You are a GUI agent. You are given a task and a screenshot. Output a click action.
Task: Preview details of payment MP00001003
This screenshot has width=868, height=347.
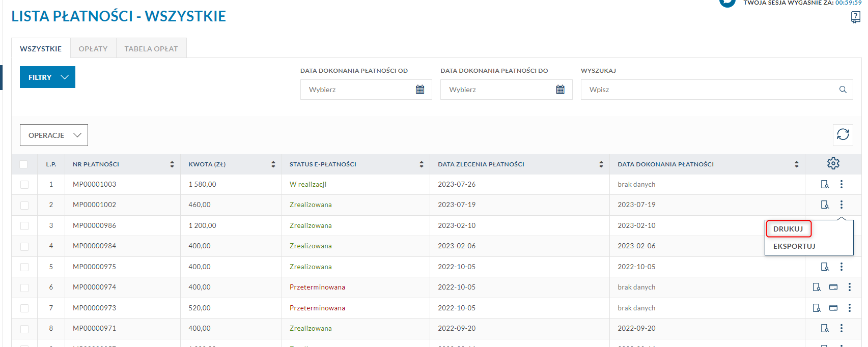click(x=825, y=184)
